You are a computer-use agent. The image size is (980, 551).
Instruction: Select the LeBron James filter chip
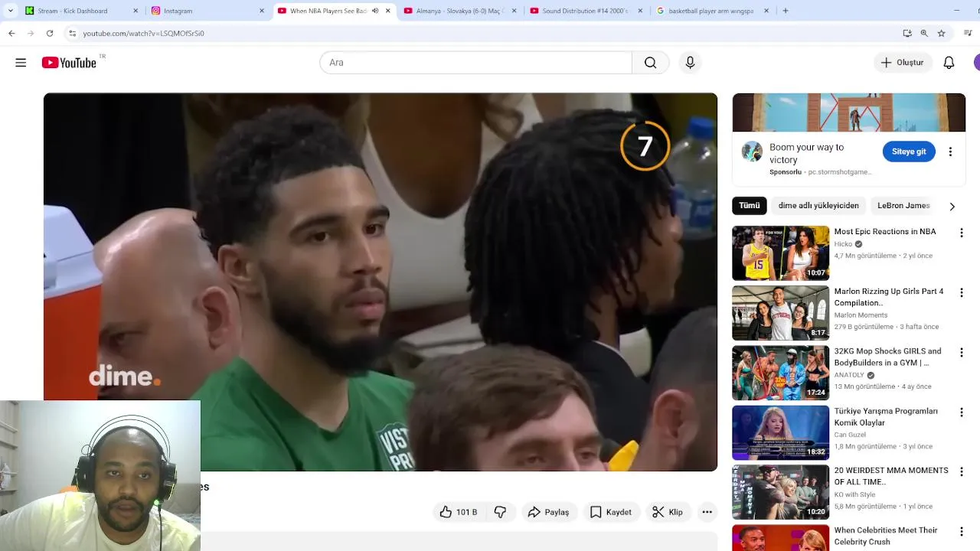903,206
